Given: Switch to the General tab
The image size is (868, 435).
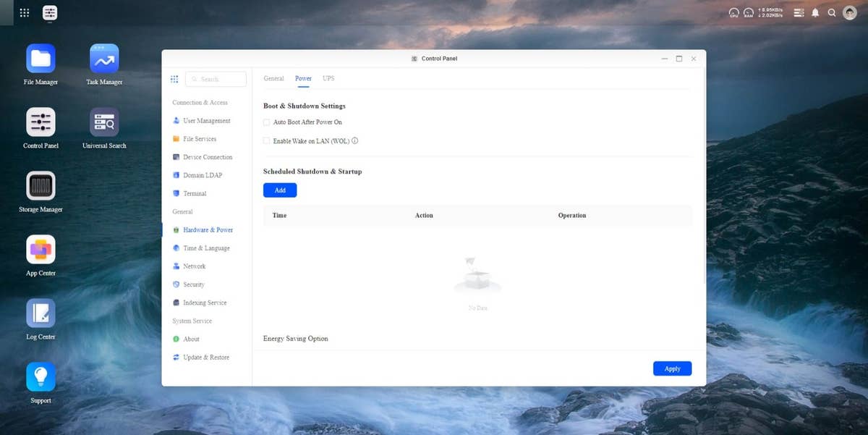Looking at the screenshot, I should point(273,78).
